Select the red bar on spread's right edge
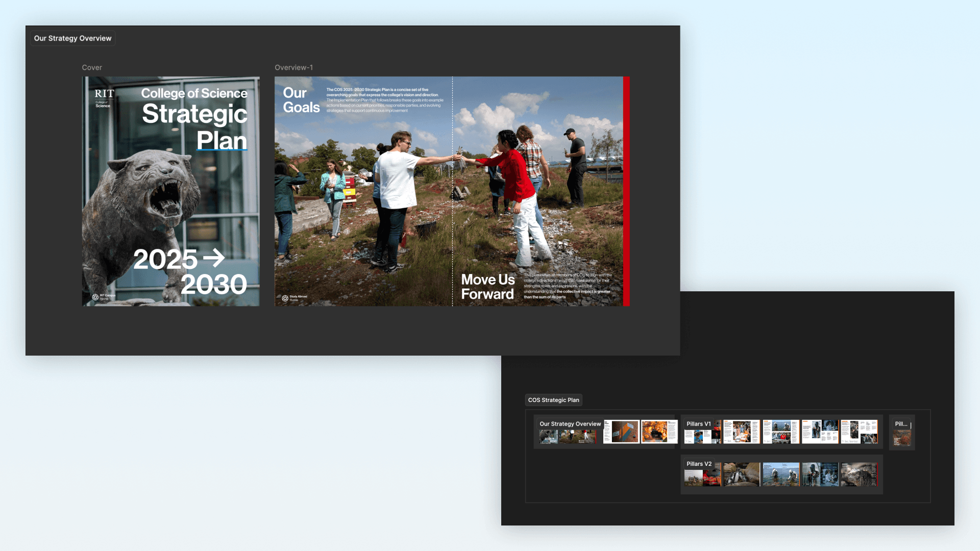Viewport: 980px width, 551px height. click(626, 191)
